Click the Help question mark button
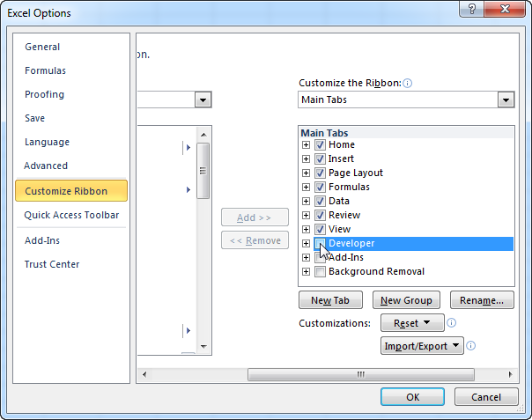The width and height of the screenshot is (532, 420). pos(471,9)
